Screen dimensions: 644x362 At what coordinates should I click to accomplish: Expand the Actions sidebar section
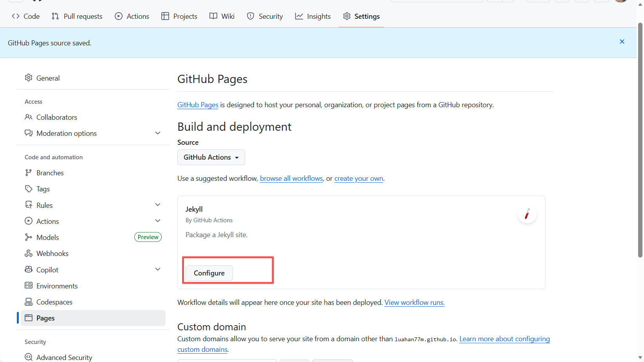pyautogui.click(x=158, y=221)
